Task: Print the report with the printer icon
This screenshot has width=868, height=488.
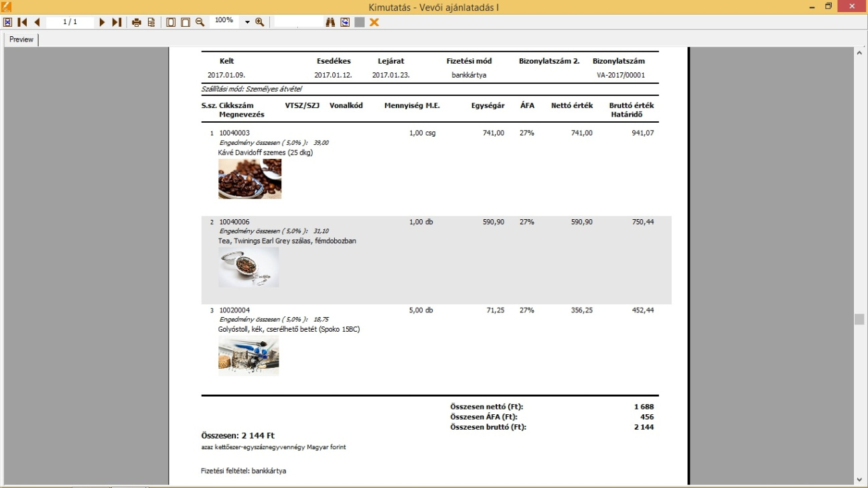Action: click(x=137, y=22)
